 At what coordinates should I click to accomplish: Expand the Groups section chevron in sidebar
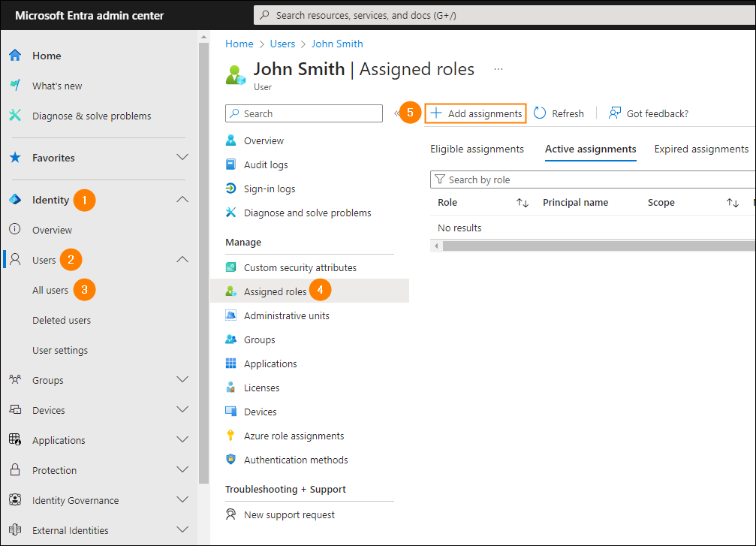182,379
